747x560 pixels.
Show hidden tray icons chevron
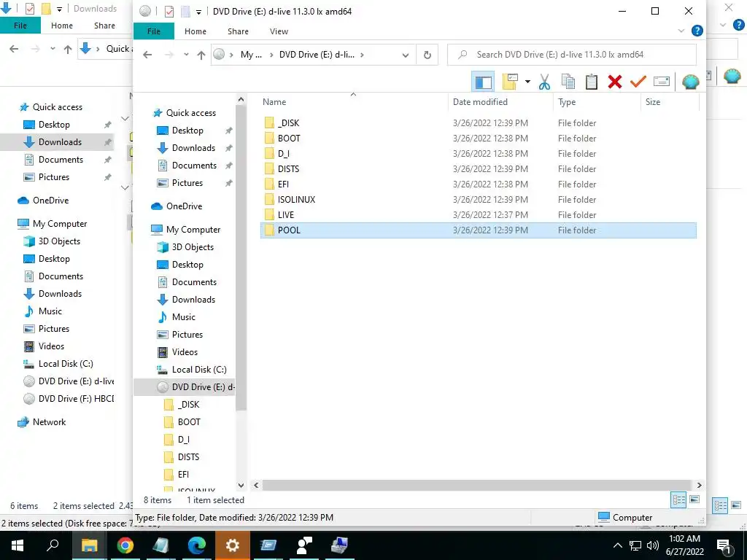pos(617,545)
